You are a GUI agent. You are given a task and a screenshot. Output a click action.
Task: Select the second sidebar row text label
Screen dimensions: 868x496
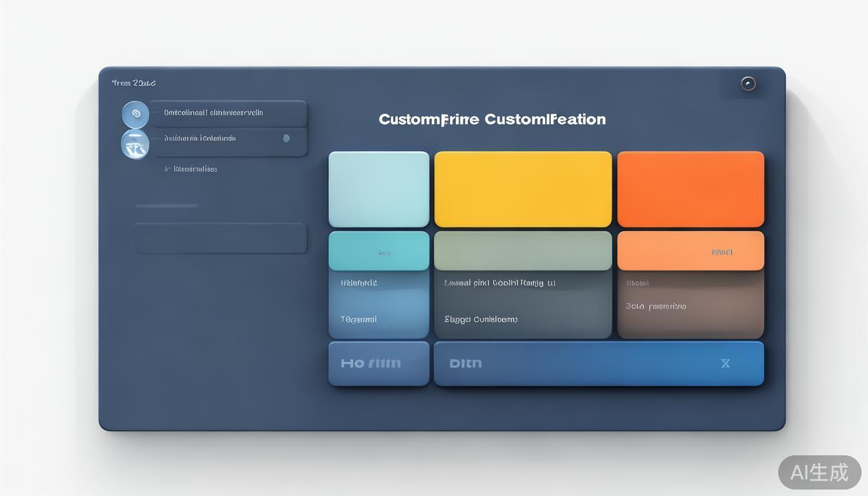click(200, 138)
